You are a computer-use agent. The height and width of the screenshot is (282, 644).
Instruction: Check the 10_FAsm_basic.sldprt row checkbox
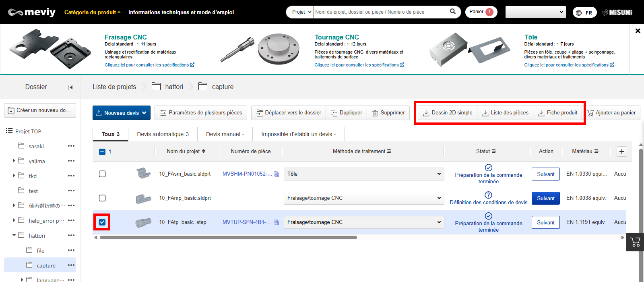point(102,174)
